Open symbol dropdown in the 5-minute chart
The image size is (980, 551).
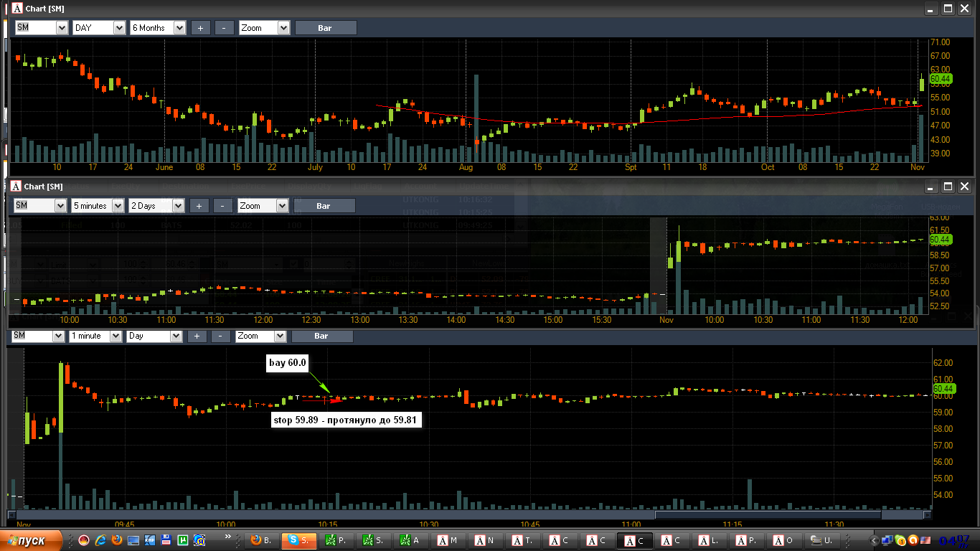pos(60,206)
